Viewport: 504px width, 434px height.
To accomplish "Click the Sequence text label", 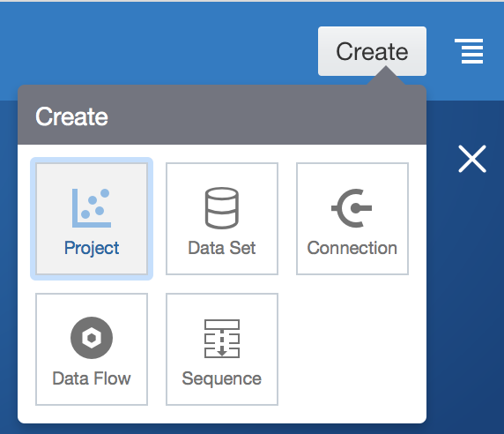I will [x=222, y=378].
